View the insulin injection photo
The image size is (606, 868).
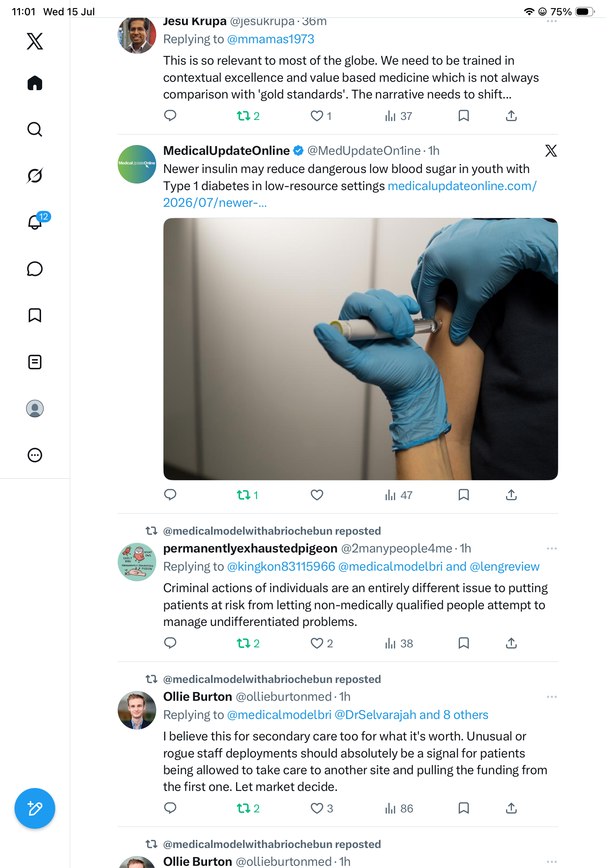pyautogui.click(x=360, y=349)
